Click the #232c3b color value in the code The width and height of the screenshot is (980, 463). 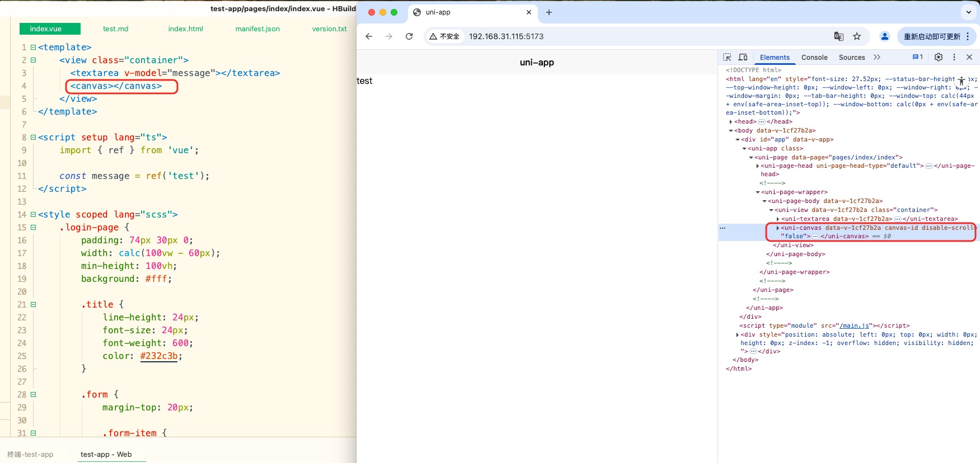click(159, 356)
